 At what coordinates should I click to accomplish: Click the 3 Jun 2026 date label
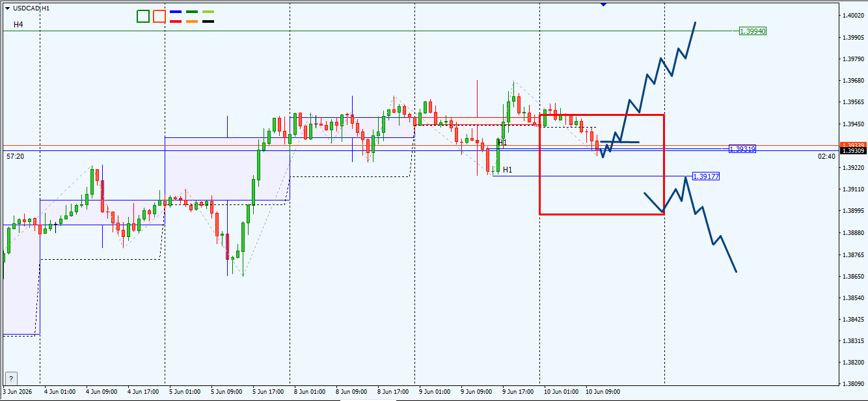[x=18, y=392]
